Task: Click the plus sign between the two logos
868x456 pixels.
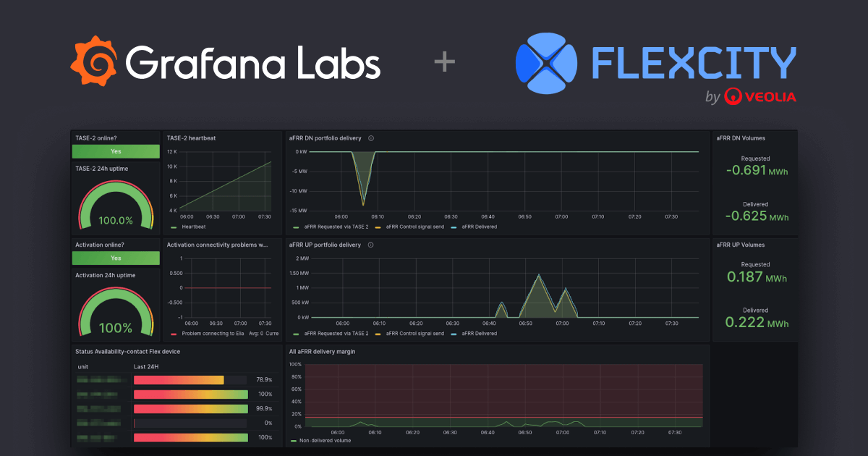Action: click(x=444, y=62)
